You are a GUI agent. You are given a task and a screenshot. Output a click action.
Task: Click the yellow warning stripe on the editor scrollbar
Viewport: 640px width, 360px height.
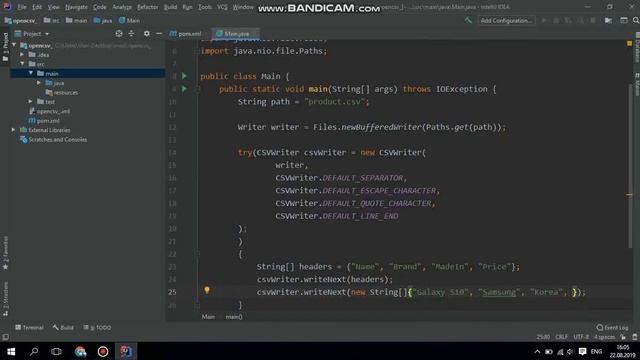coord(629,195)
